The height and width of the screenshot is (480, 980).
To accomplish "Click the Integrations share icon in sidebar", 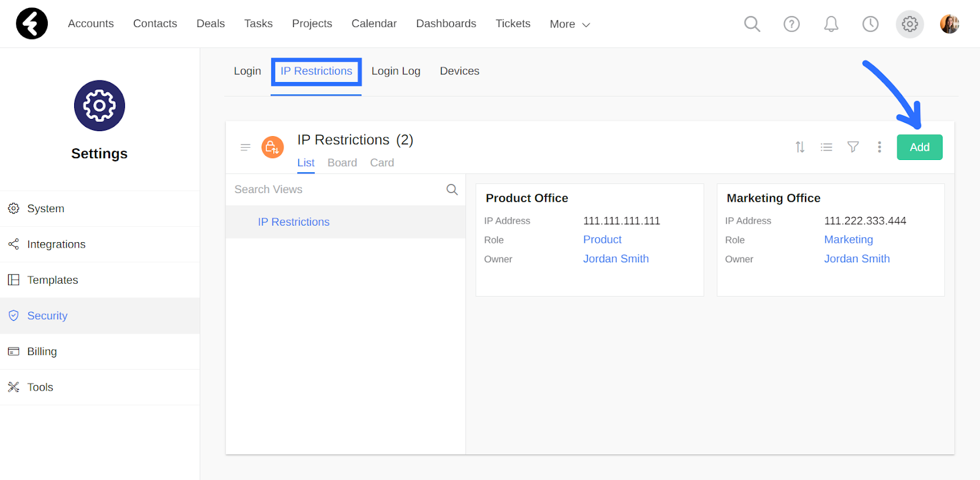I will coord(13,244).
